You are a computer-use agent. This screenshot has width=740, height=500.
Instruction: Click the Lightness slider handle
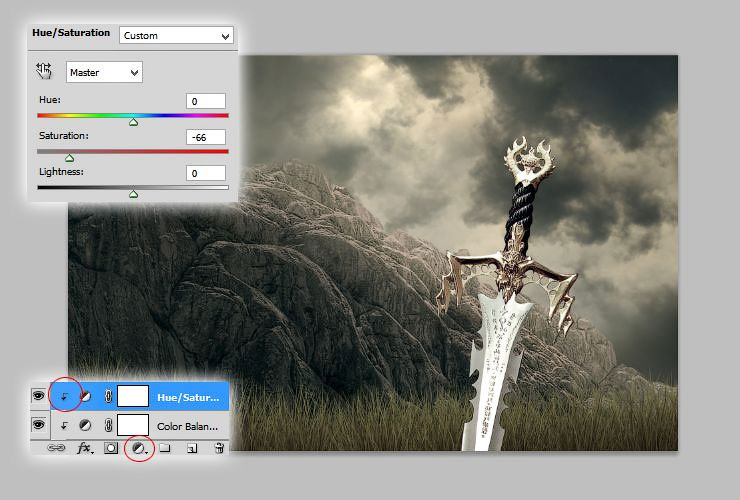click(134, 194)
